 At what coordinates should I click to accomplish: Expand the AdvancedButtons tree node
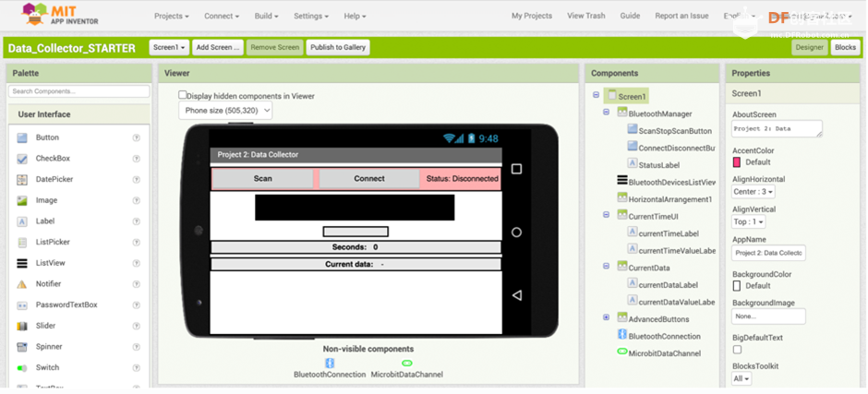(607, 318)
